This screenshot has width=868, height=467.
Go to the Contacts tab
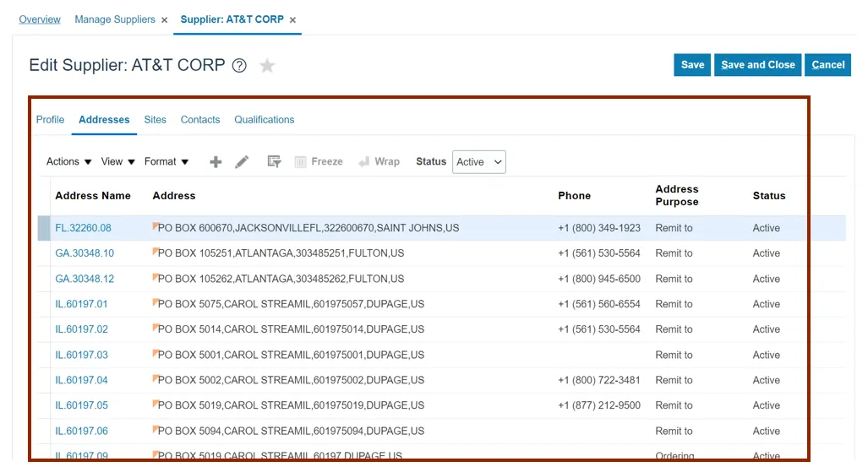click(200, 120)
